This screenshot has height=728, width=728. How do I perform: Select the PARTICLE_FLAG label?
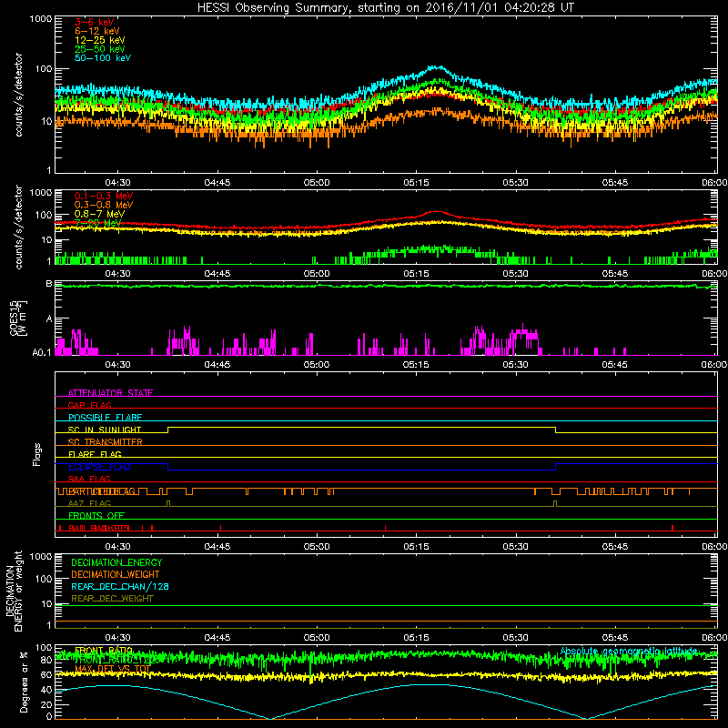(x=102, y=491)
